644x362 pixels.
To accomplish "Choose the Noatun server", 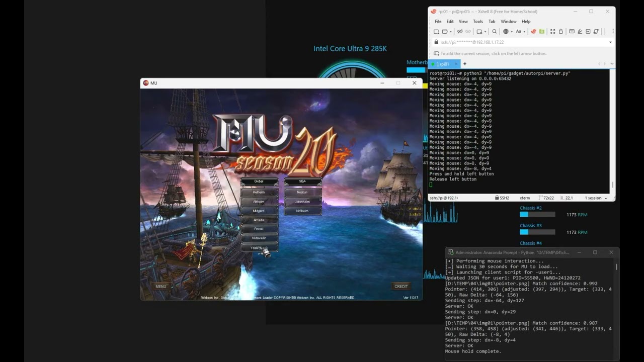I will click(302, 192).
